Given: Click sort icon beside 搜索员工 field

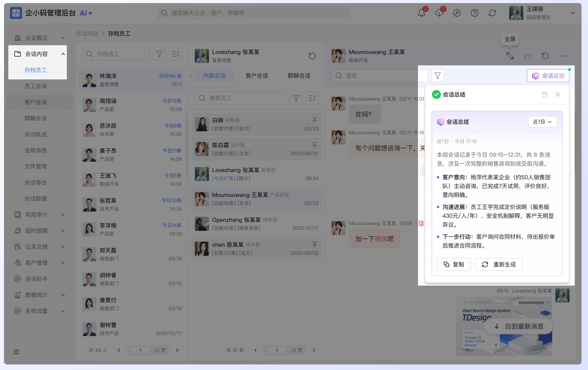Looking at the screenshot, I should point(312,98).
